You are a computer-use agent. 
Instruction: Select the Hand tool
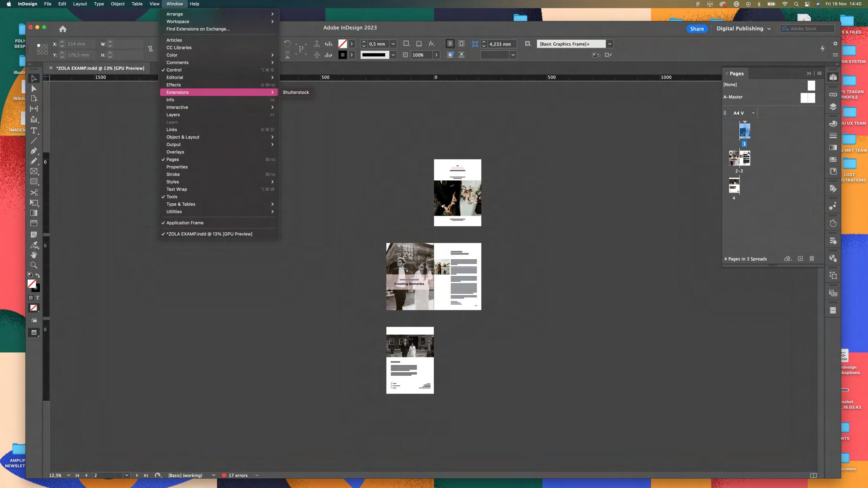click(34, 255)
